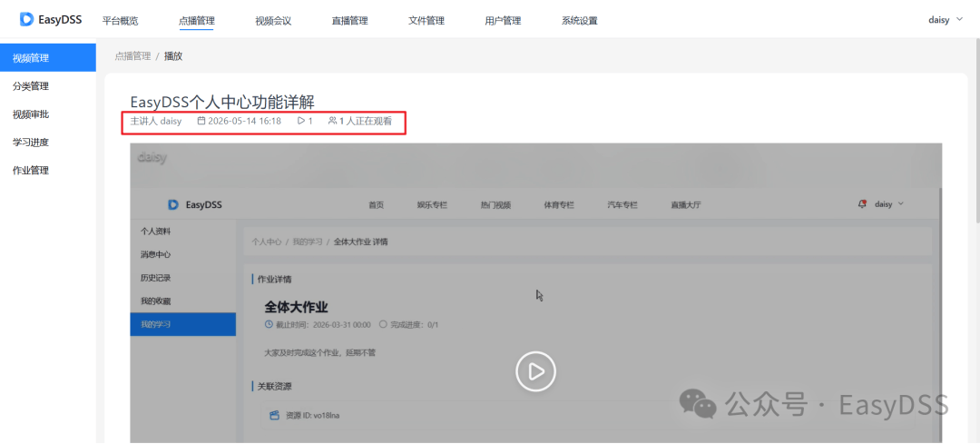This screenshot has height=444, width=980.
Task: Click the play count icon beside 1
Action: coord(300,121)
